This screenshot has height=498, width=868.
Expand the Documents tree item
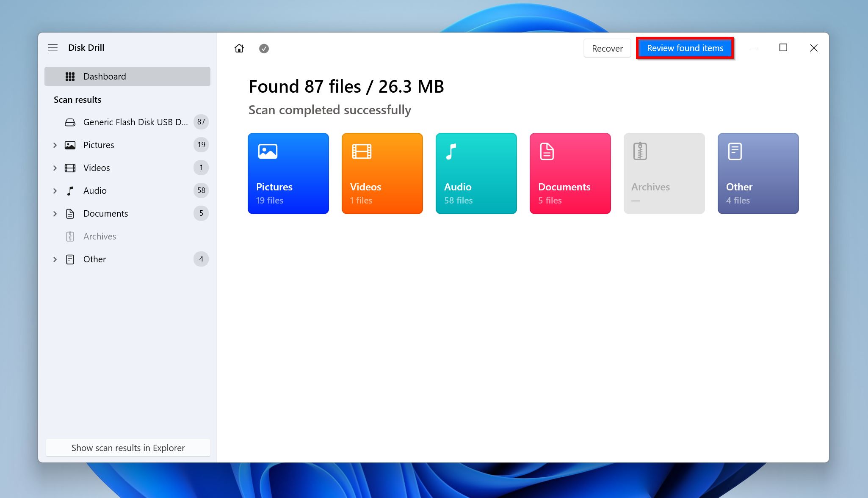(54, 213)
